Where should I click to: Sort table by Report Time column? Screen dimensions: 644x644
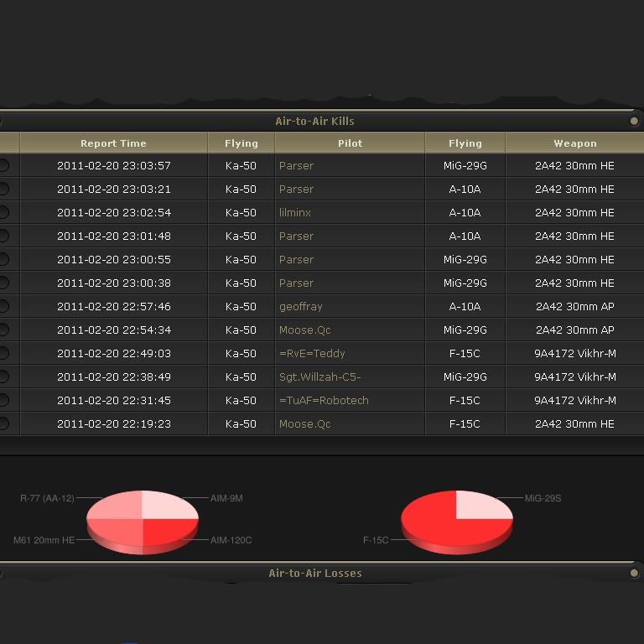click(113, 143)
